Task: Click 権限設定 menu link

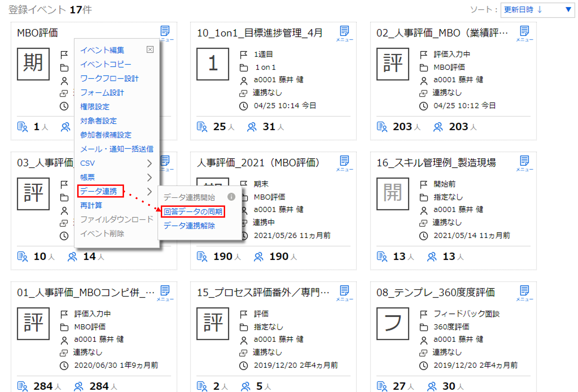Action: tap(95, 107)
